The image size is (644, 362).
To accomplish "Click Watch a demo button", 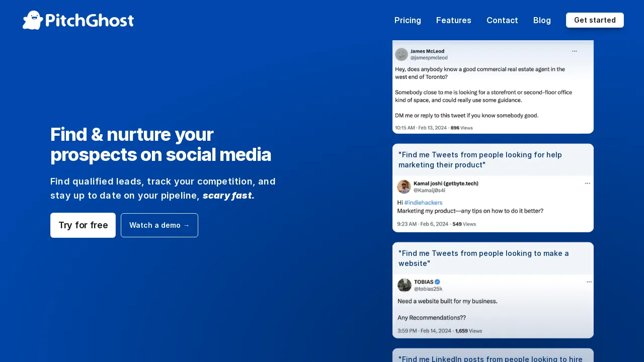I will click(159, 225).
